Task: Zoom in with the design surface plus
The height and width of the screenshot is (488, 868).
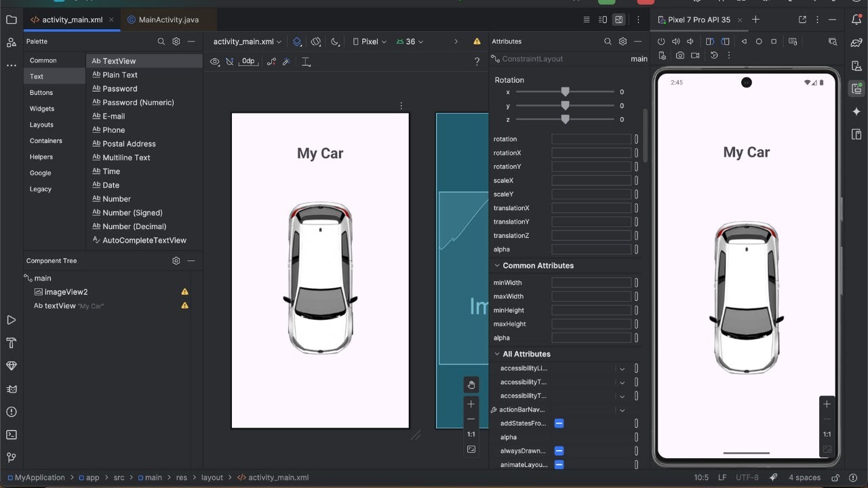Action: [x=471, y=404]
